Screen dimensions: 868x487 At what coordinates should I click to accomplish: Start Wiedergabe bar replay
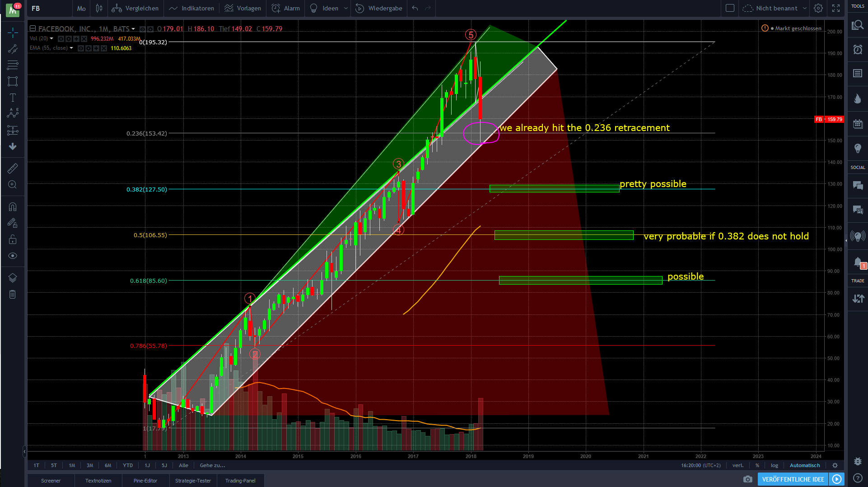378,8
